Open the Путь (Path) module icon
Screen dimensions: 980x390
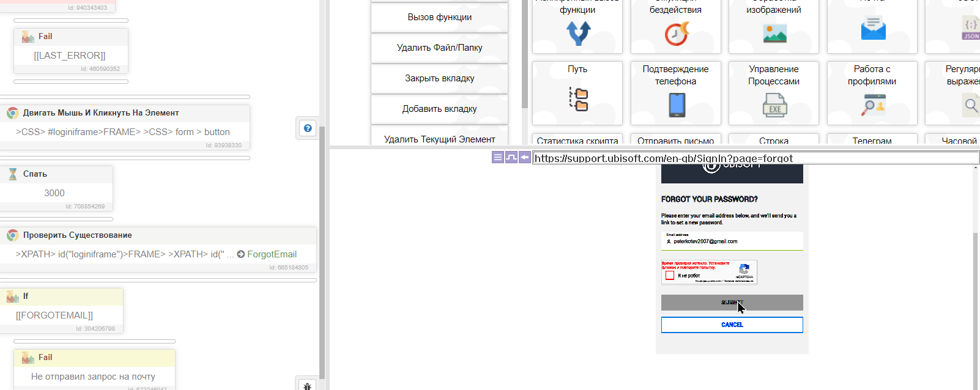click(x=577, y=98)
